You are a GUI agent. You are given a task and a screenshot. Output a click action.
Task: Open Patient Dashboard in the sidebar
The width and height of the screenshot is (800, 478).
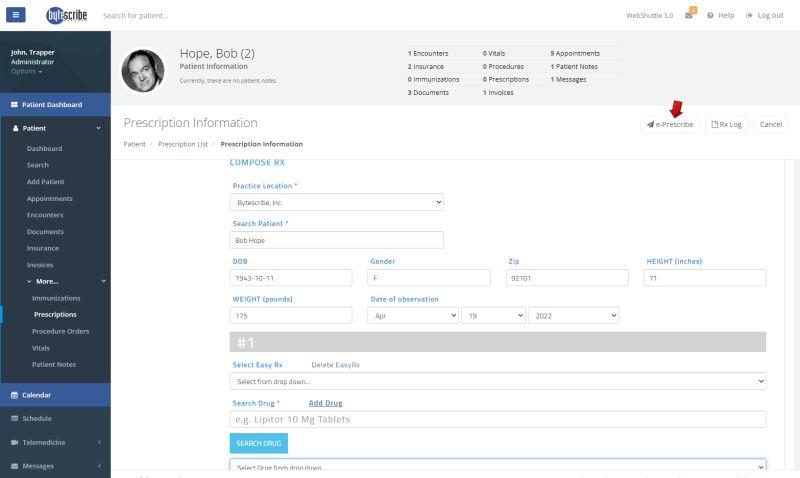[52, 105]
